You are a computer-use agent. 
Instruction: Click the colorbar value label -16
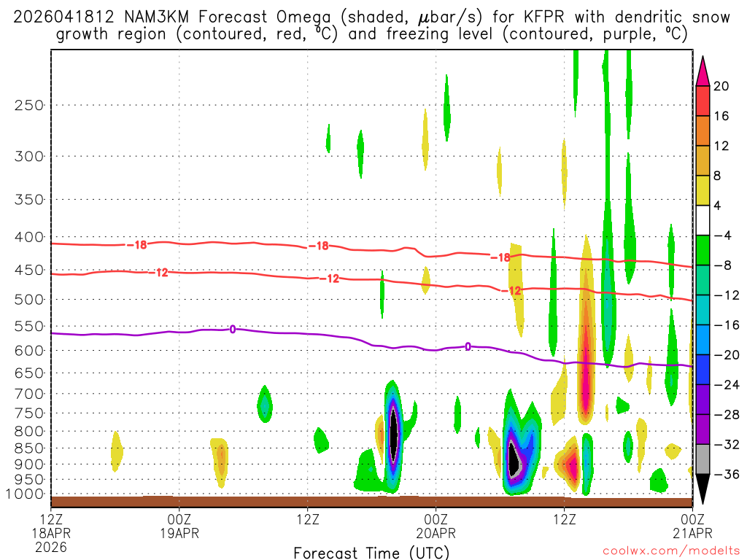click(x=727, y=324)
